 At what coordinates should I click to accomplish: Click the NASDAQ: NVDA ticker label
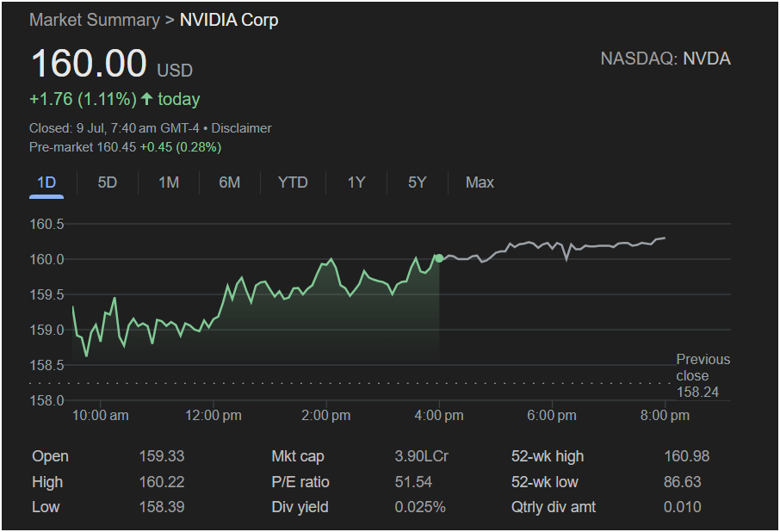pos(665,59)
